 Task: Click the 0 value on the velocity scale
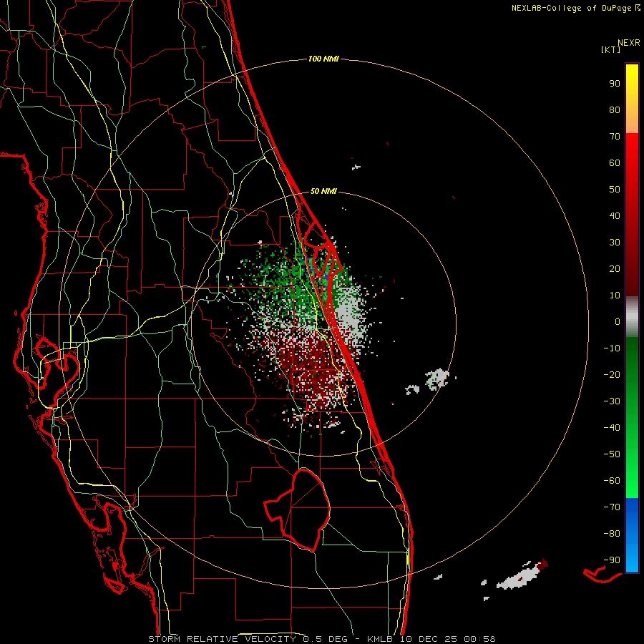click(618, 321)
